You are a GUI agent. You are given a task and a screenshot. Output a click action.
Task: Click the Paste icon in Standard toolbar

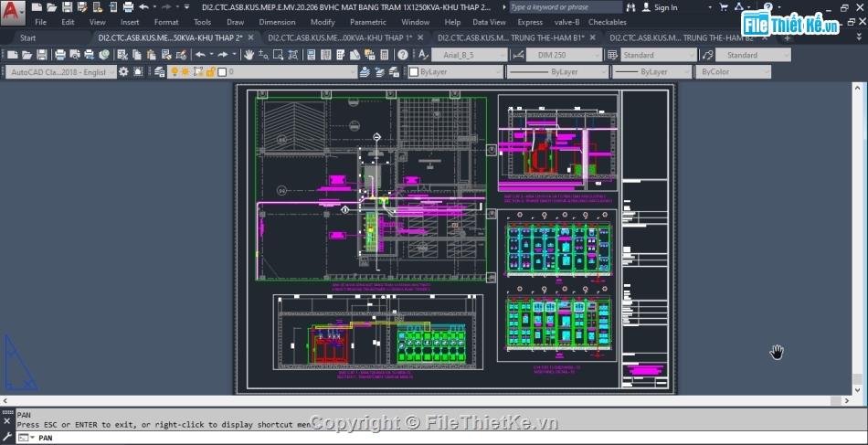pyautogui.click(x=151, y=55)
